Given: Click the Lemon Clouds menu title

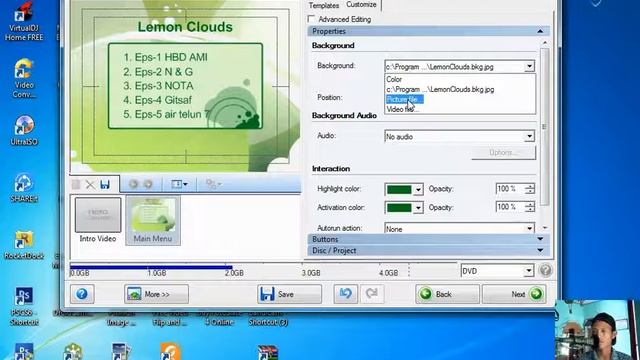Looking at the screenshot, I should pyautogui.click(x=185, y=27).
